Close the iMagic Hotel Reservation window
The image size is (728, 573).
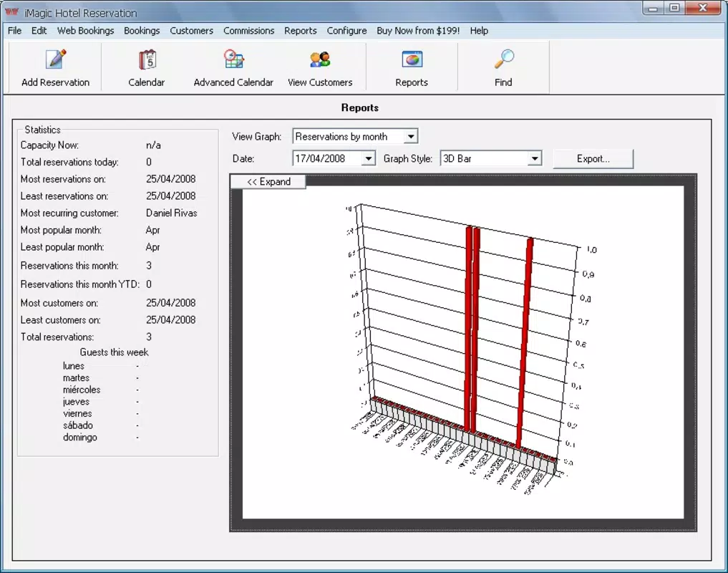click(703, 9)
